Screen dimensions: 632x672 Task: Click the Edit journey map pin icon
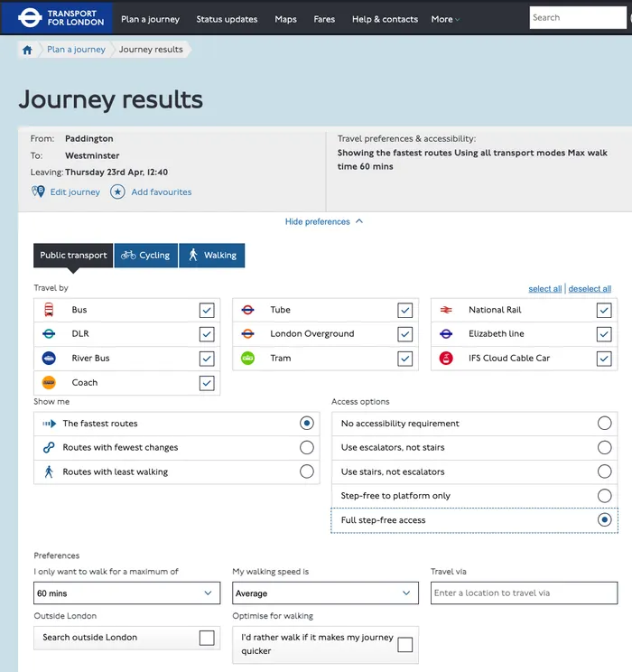pos(38,191)
